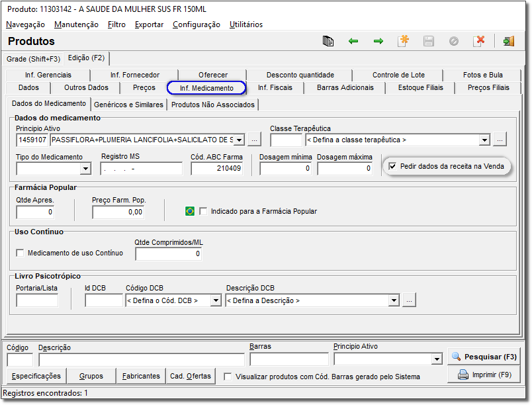Open the Fotos e Bula tab

tap(483, 75)
